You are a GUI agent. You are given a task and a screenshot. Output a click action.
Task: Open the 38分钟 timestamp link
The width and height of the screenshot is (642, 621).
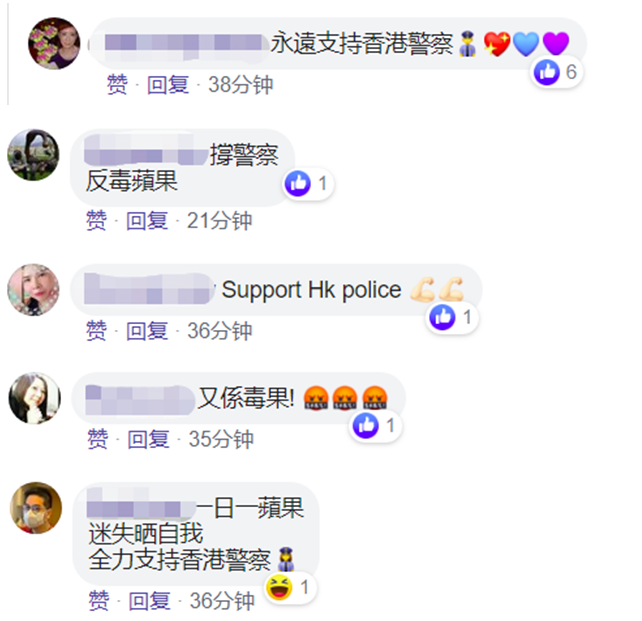(x=240, y=85)
